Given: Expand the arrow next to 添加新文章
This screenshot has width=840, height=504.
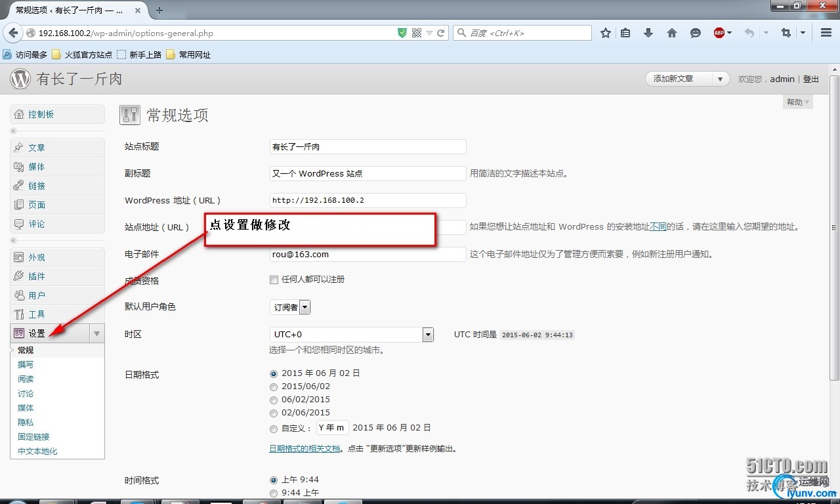Looking at the screenshot, I should click(721, 79).
